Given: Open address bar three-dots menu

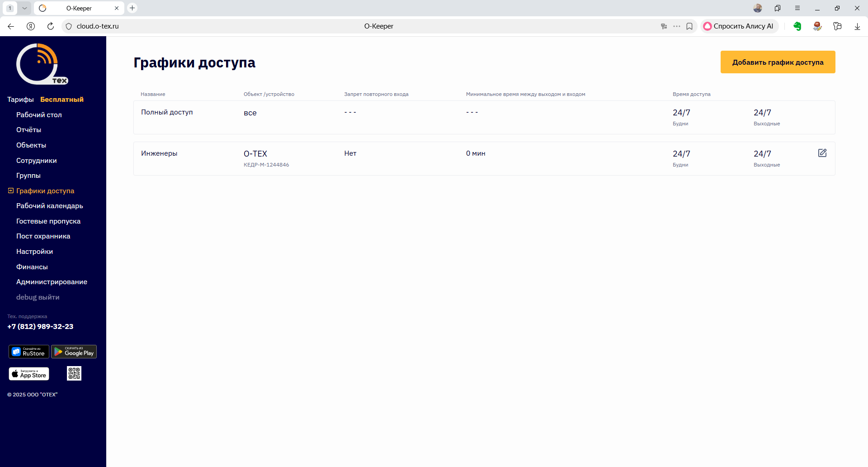Looking at the screenshot, I should (677, 26).
